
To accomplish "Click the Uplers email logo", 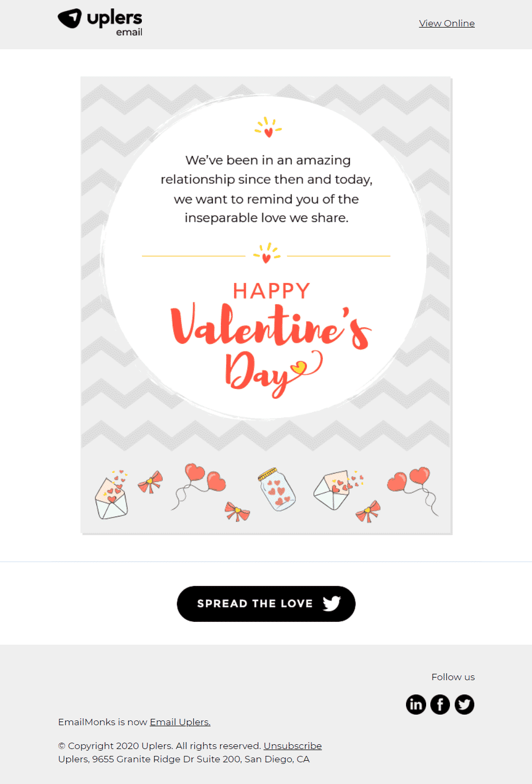I will pos(100,23).
